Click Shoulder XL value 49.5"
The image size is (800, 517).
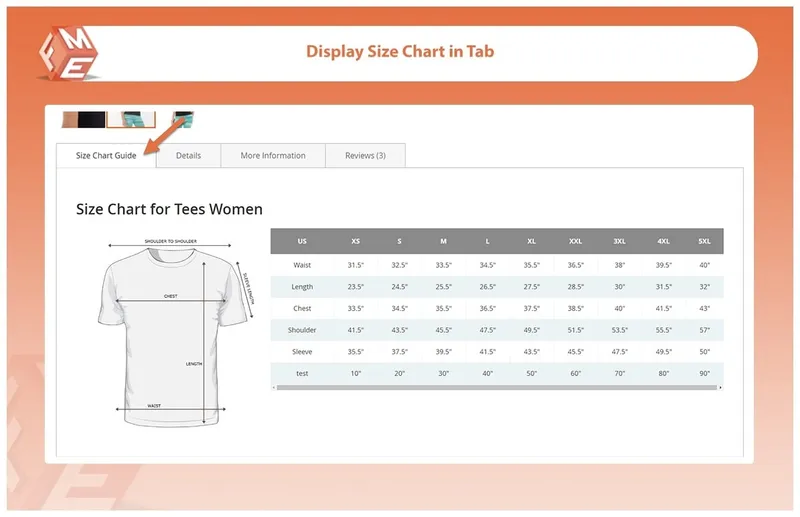(x=532, y=330)
